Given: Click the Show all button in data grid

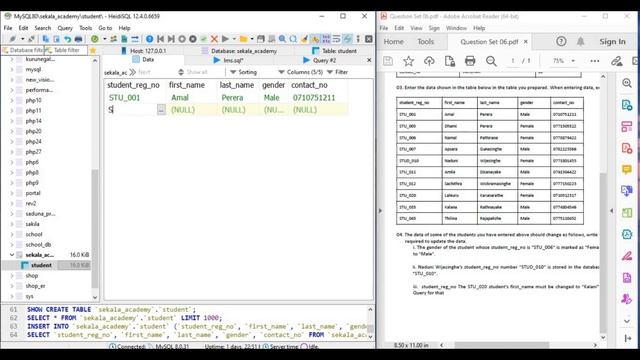Looking at the screenshot, I should (193, 72).
